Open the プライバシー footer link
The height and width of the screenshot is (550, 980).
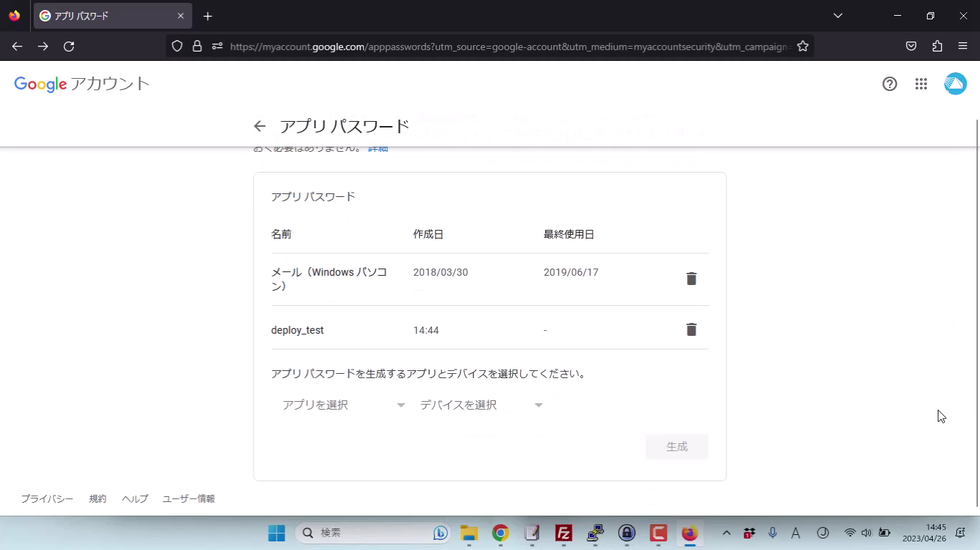coord(47,498)
